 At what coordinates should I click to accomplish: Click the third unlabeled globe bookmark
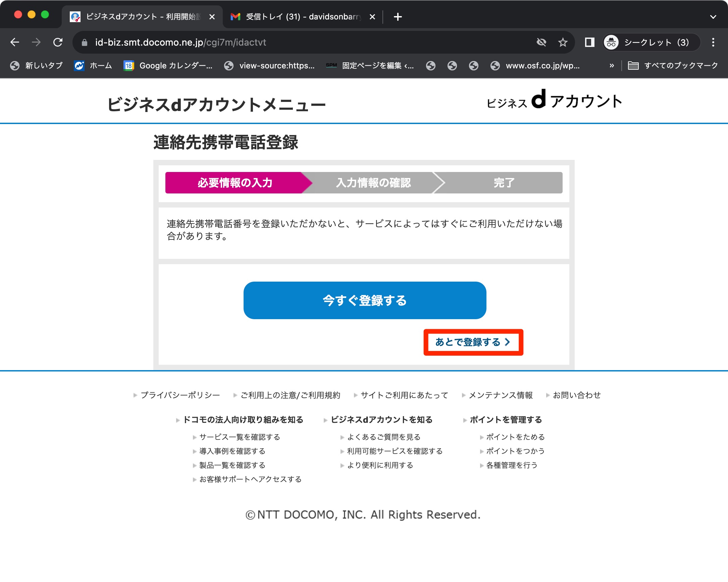[473, 65]
